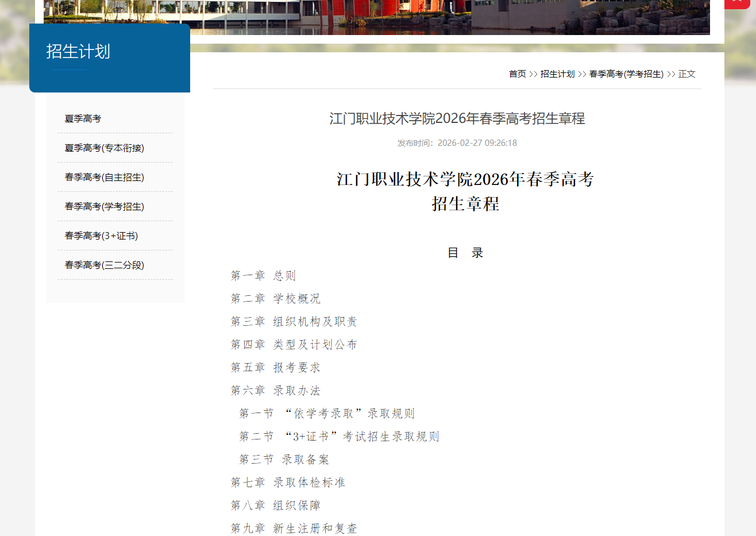
Task: Click the red icon at top right
Action: tap(738, 3)
